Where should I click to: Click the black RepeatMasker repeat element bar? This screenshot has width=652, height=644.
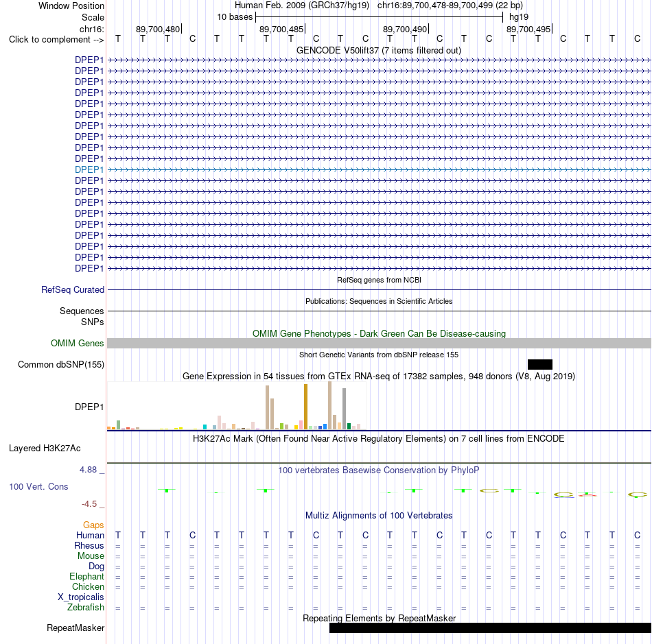pyautogui.click(x=490, y=628)
